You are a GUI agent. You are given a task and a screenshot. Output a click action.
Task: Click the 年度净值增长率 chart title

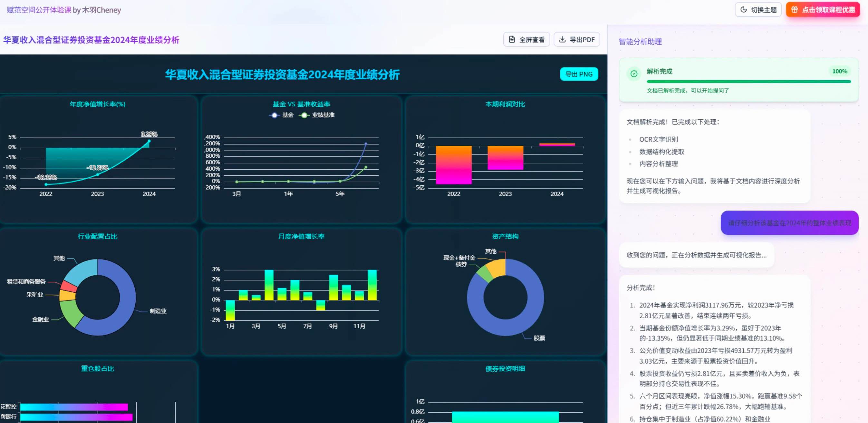point(97,104)
